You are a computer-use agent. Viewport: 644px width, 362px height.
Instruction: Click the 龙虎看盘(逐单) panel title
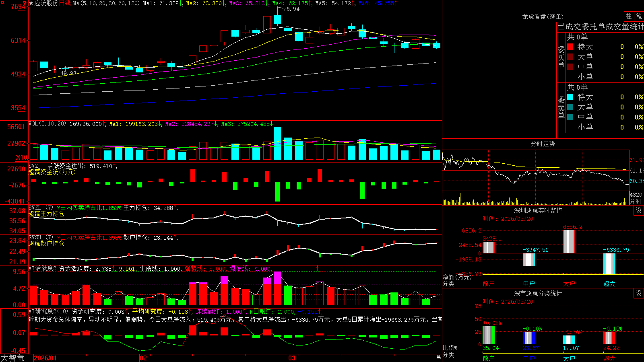[x=543, y=16]
